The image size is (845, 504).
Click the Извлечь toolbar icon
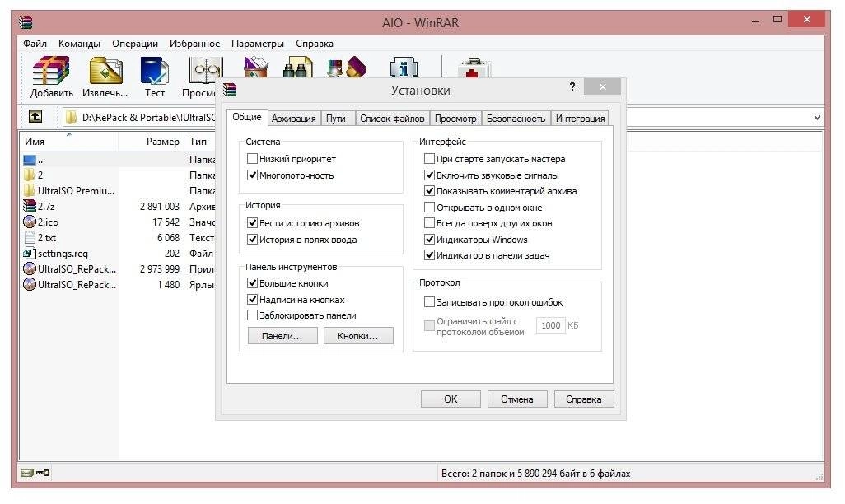click(x=105, y=71)
